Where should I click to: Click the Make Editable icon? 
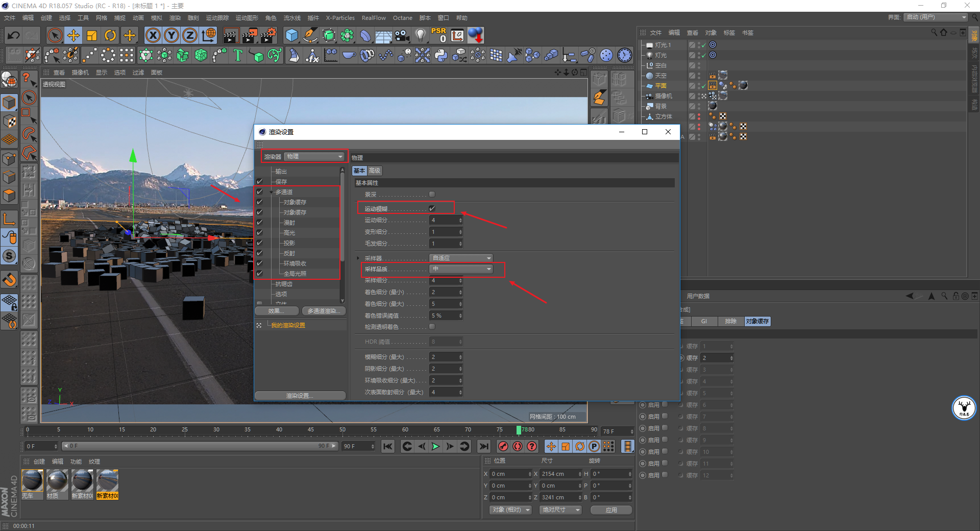10,79
